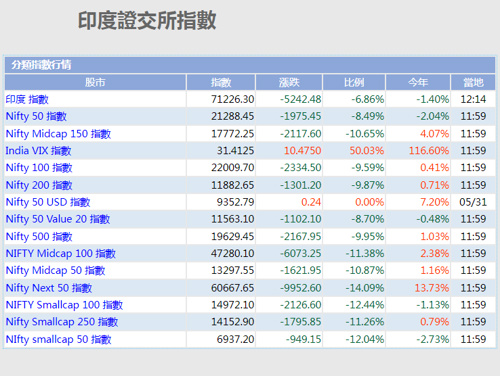Click the 指數 column header
Viewport: 500px width, 376px height.
[221, 82]
